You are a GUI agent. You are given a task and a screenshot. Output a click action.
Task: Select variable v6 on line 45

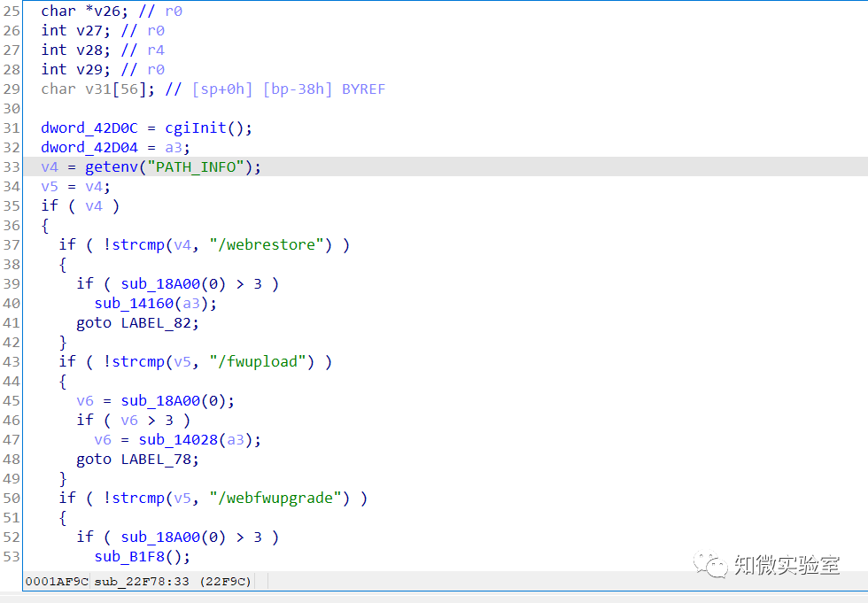coord(85,400)
